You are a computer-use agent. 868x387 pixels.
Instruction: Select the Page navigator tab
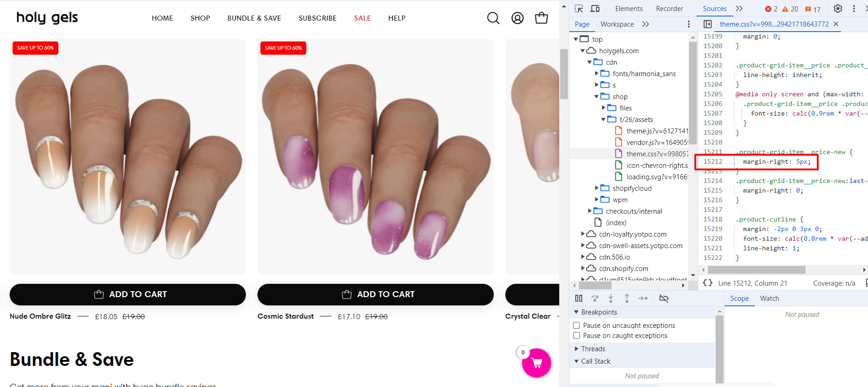(582, 24)
